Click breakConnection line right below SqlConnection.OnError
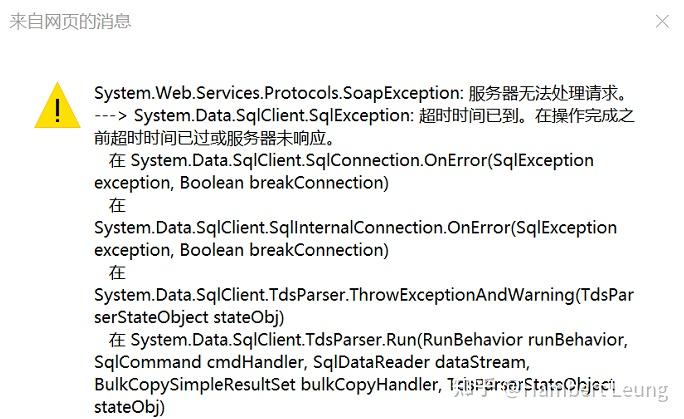The height and width of the screenshot is (419, 684). (241, 183)
